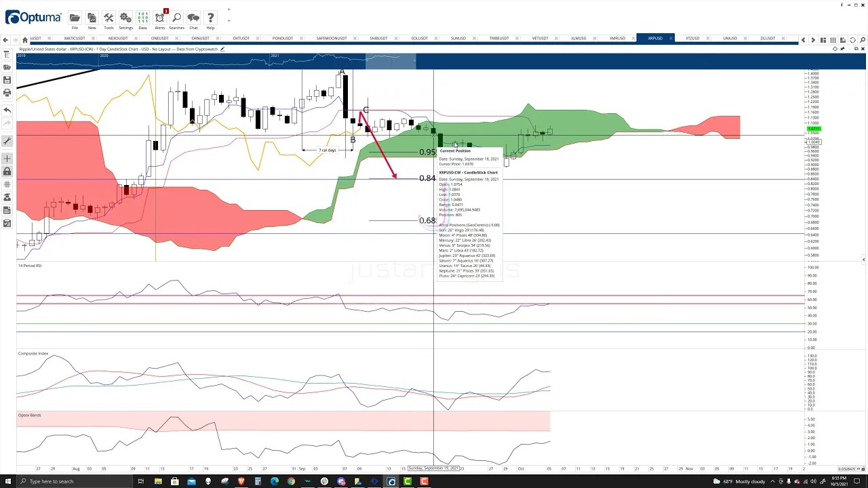Click the Home icon
The width and height of the screenshot is (868, 488).
25,40
